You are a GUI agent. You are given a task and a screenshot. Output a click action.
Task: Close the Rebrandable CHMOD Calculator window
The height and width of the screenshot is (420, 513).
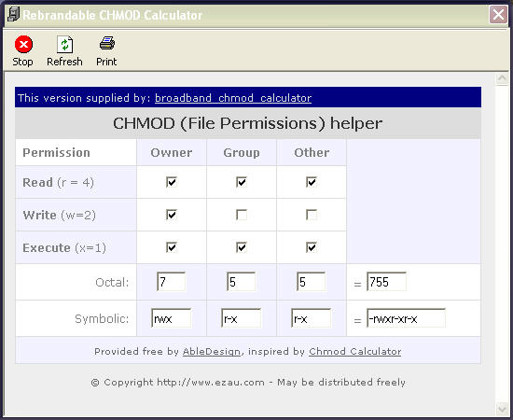[x=498, y=15]
